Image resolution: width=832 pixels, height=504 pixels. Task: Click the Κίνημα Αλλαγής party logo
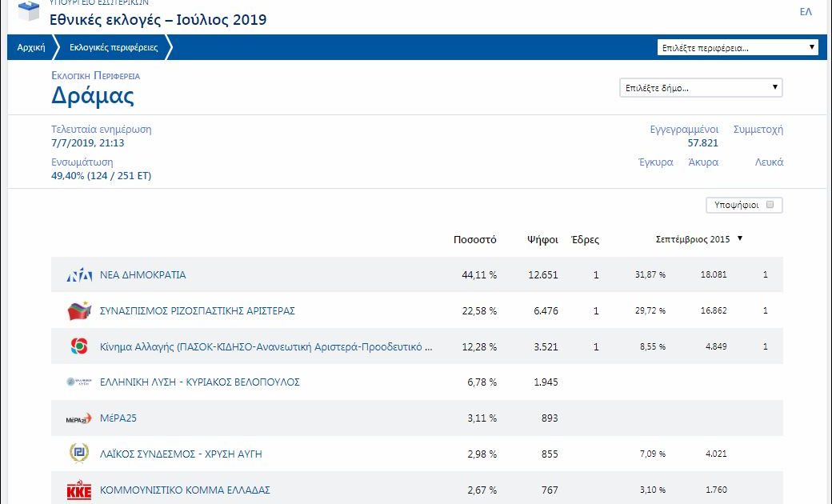[x=79, y=346]
